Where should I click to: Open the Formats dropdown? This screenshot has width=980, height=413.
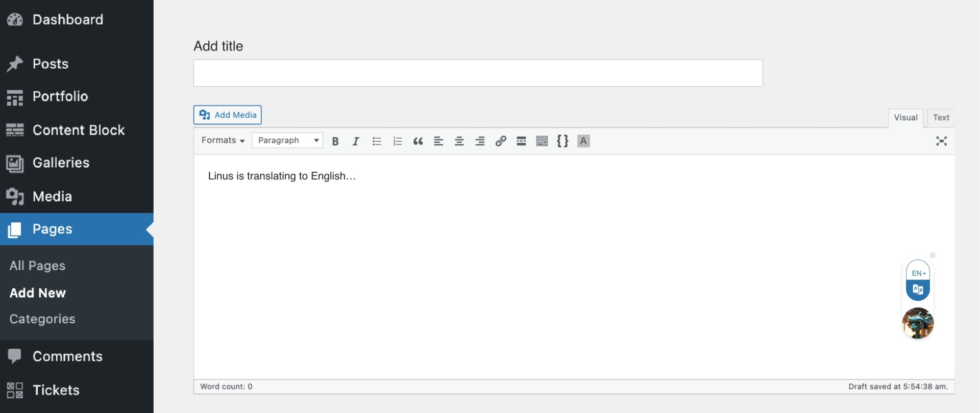[223, 140]
